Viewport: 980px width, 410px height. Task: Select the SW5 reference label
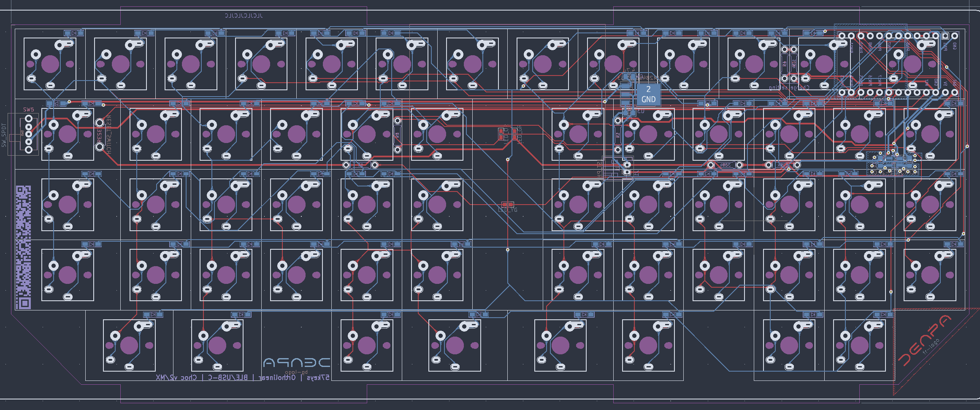tap(29, 110)
